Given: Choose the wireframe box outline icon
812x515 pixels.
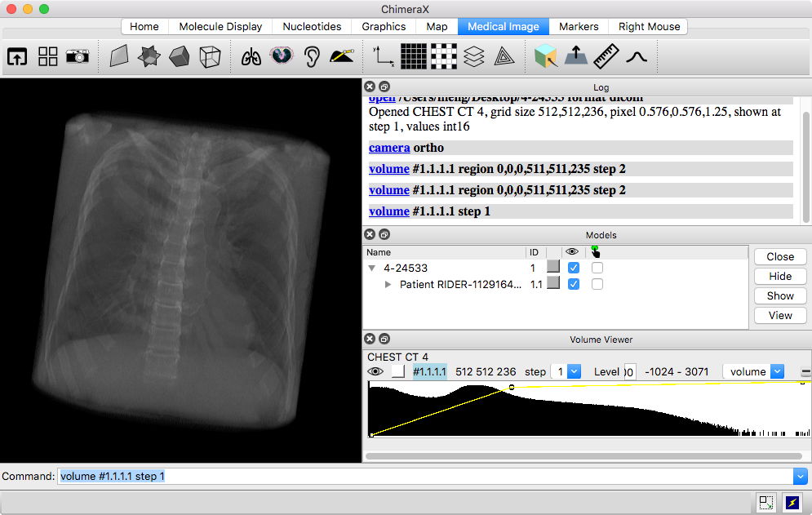Looking at the screenshot, I should click(x=210, y=56).
